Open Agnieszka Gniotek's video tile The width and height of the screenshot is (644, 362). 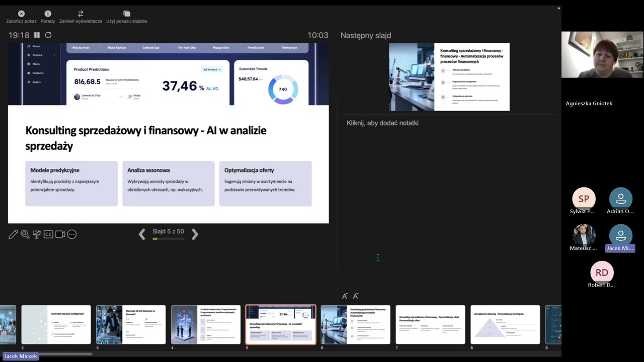point(602,55)
